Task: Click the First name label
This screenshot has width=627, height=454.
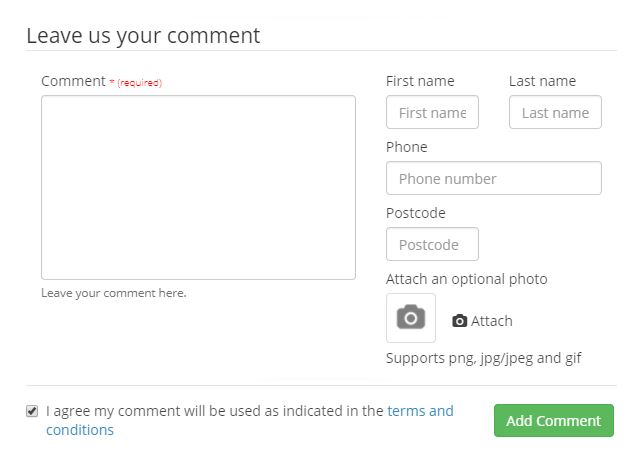Action: 420,81
